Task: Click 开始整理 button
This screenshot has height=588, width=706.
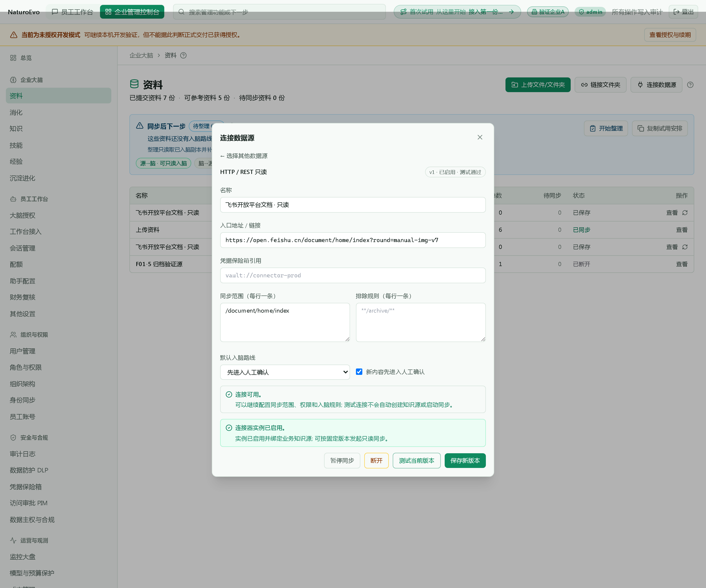Action: 606,129
